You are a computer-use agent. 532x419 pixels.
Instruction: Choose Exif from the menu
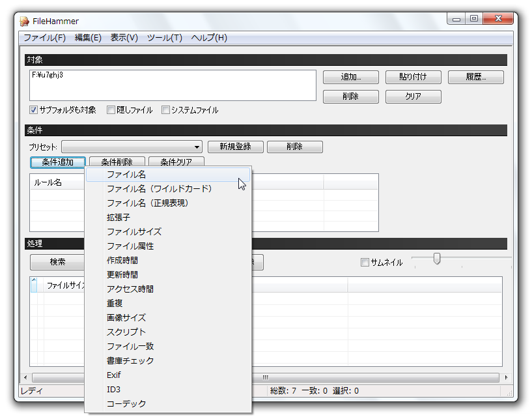tap(168, 375)
